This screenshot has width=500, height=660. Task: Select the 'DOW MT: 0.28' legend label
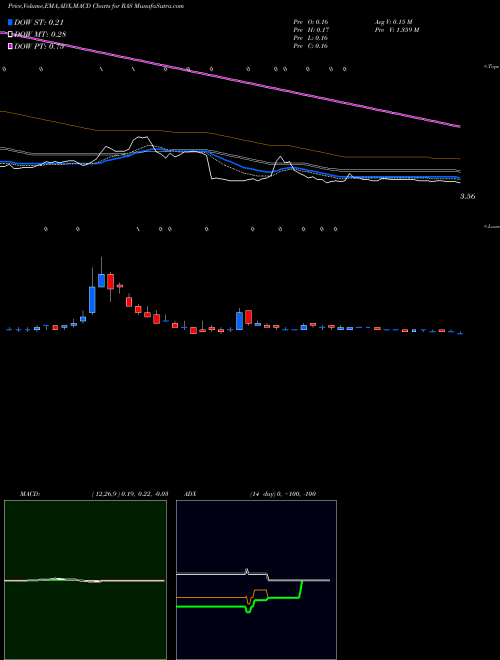pos(40,35)
